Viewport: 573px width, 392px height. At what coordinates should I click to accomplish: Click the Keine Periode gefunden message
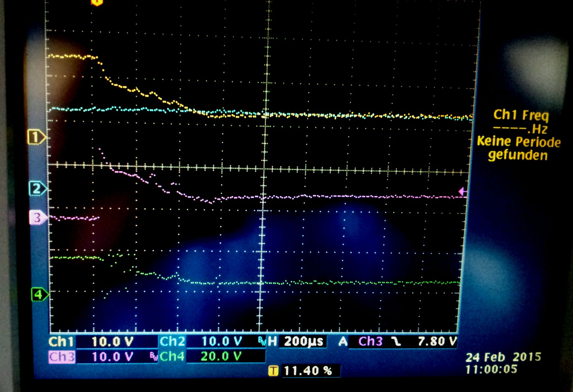(x=519, y=148)
